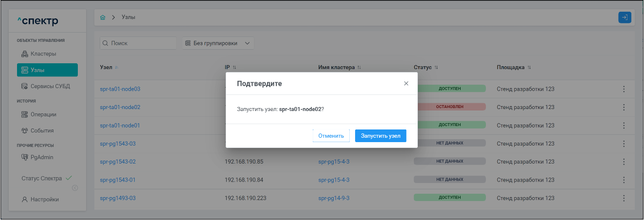Sort by Статус column icon
Viewport: 644px width, 220px height.
pos(436,68)
